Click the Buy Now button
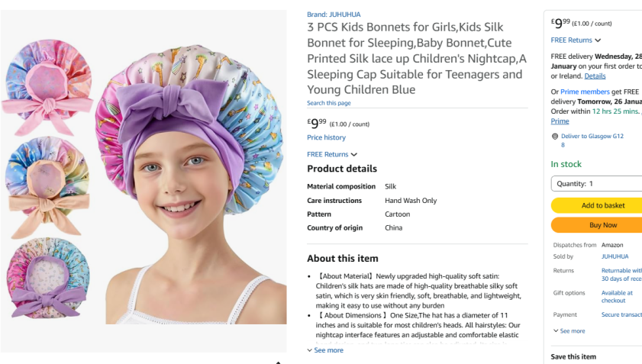Screen dimensions: 642x364 point(596,225)
